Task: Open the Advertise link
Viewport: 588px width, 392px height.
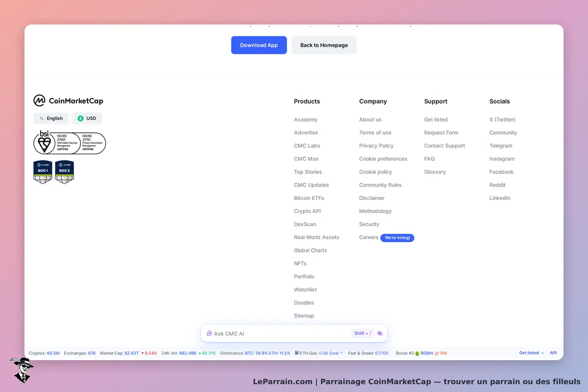Action: [x=306, y=133]
